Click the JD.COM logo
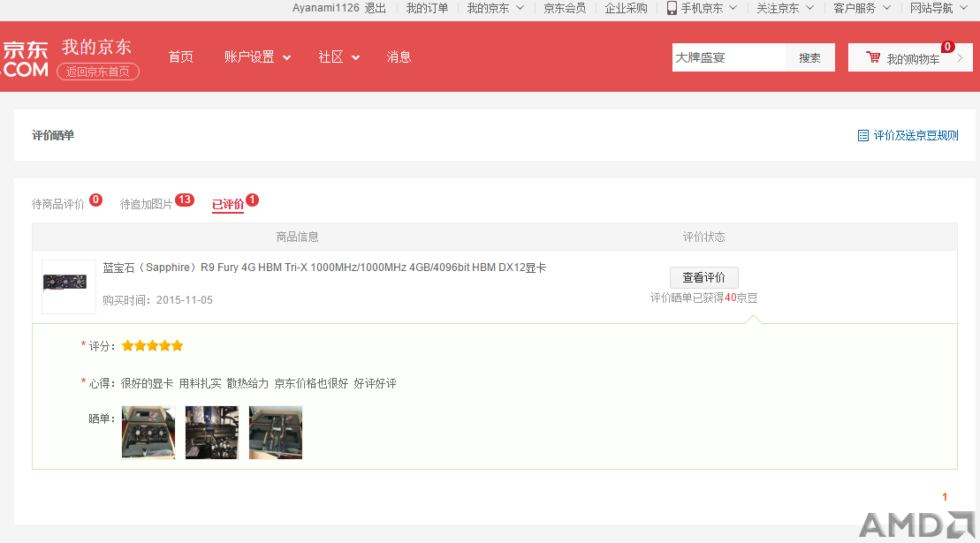980x543 pixels. 25,59
